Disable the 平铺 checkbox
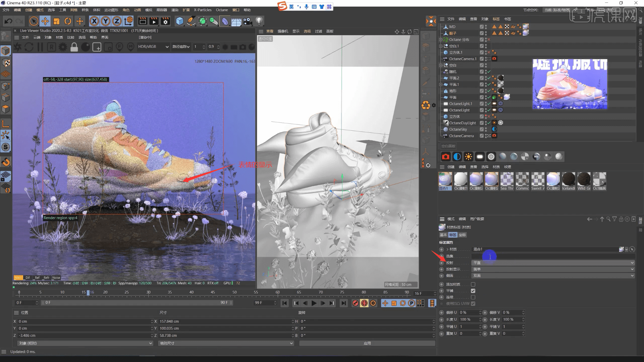The width and height of the screenshot is (644, 362). coord(473,291)
